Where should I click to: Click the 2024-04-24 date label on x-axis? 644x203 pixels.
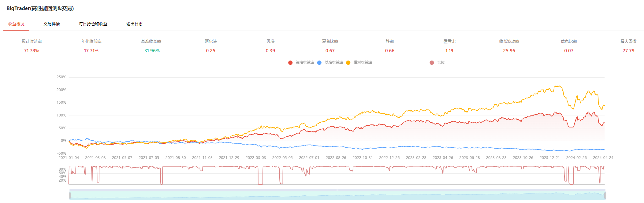click(603, 158)
